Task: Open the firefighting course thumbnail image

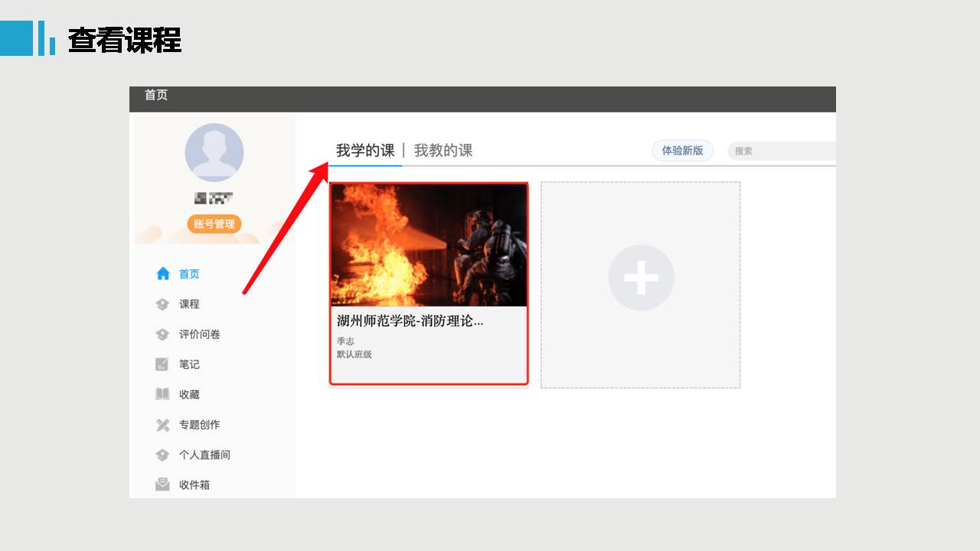Action: 429,245
